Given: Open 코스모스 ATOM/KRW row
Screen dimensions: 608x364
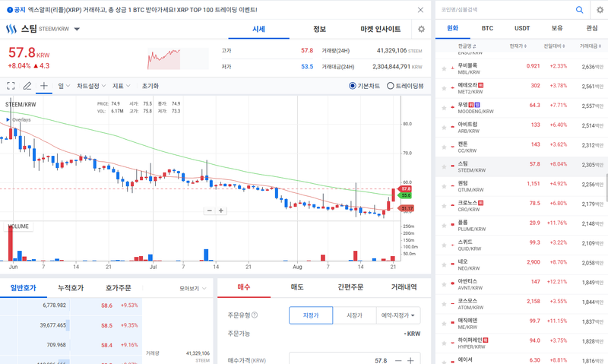Looking at the screenshot, I should (521, 304).
